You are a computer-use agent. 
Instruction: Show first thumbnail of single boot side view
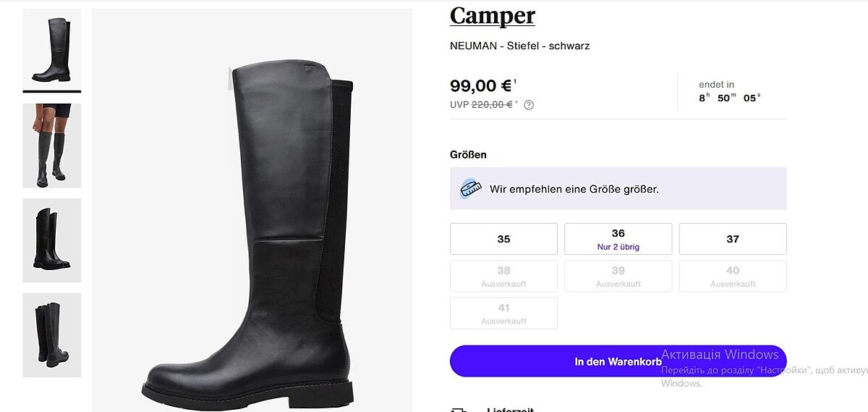point(52,49)
